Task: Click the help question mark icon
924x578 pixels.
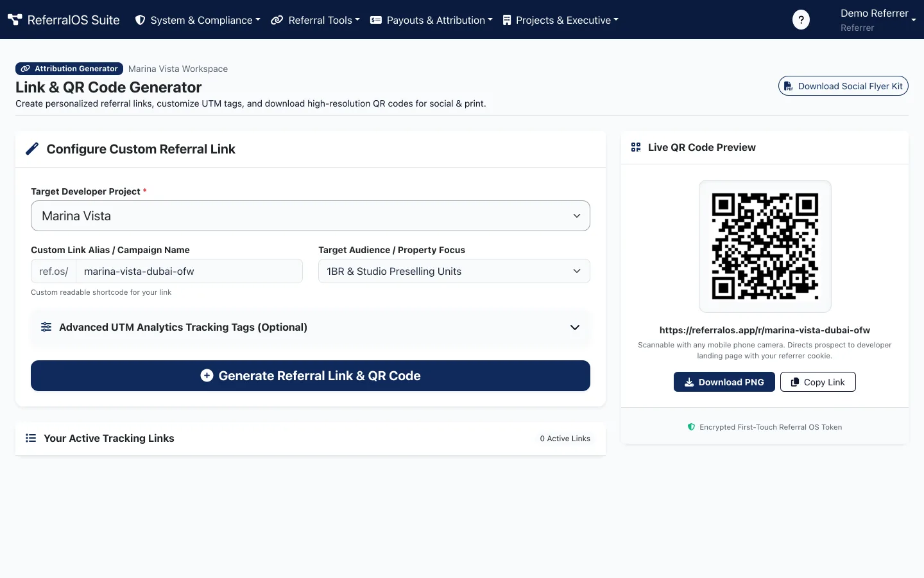Action: [x=801, y=20]
